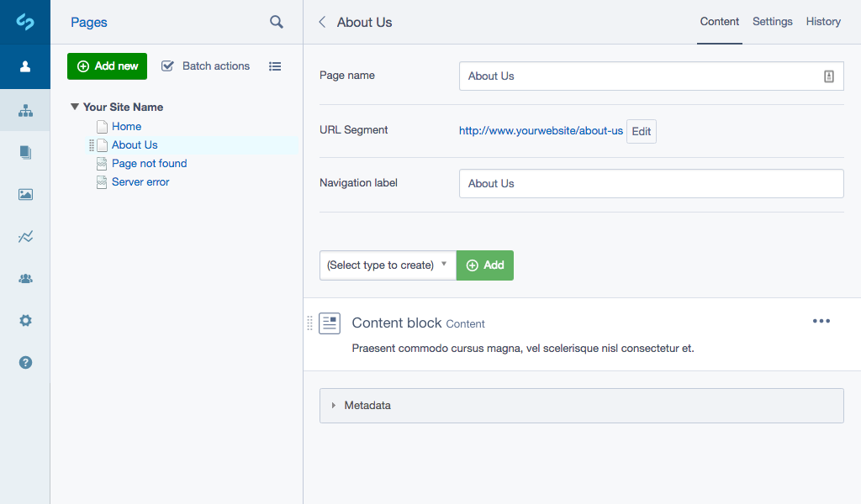Screen dimensions: 861x504
Task: Select the Page not found tree item
Action: [149, 163]
